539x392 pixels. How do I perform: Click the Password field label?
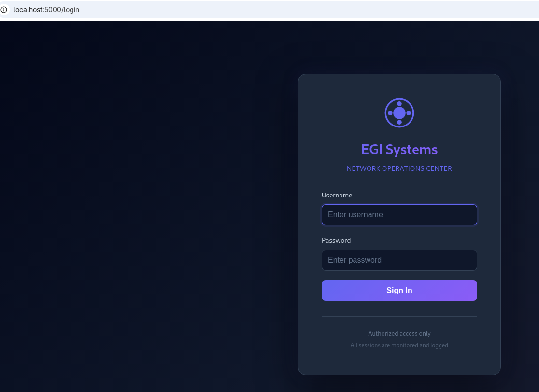coord(336,240)
